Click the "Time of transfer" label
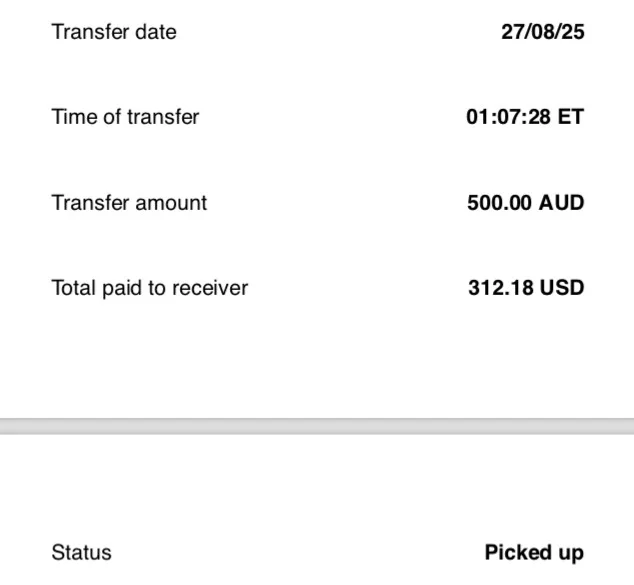This screenshot has width=634, height=585. (125, 117)
